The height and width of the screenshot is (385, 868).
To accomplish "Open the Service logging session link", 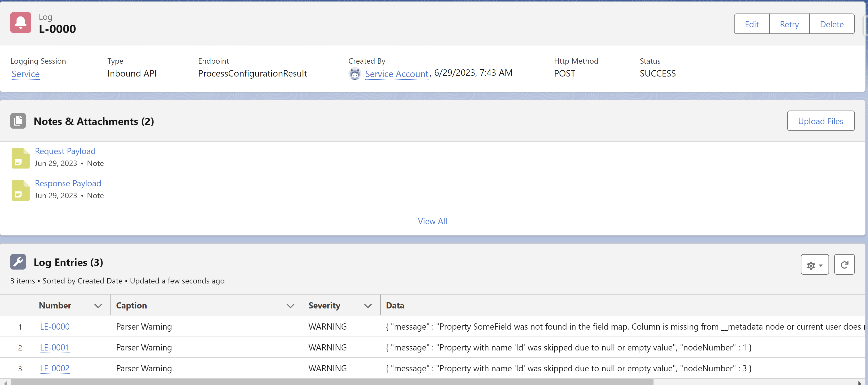I will coord(26,74).
